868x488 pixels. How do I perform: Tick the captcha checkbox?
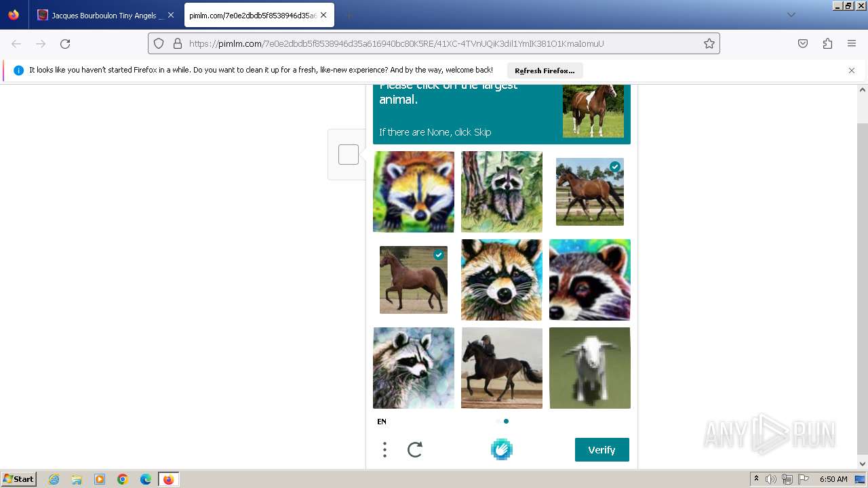tap(349, 155)
